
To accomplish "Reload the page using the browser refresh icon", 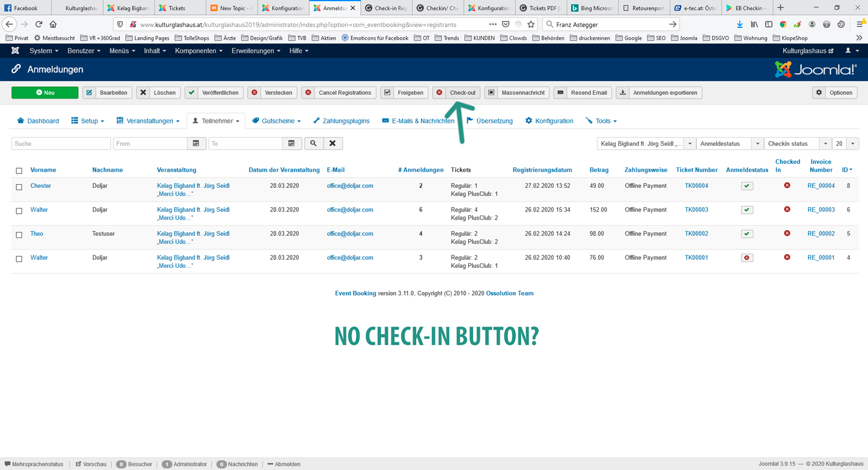I will click(38, 24).
